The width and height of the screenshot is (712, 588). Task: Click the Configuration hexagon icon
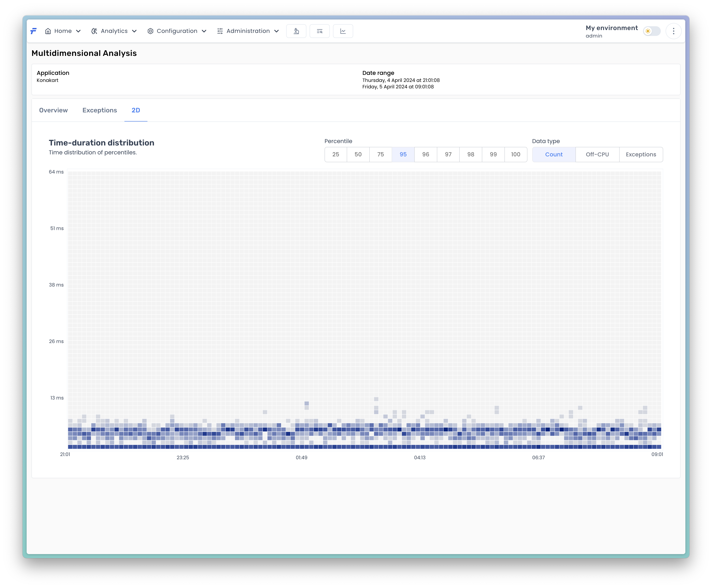tap(150, 31)
